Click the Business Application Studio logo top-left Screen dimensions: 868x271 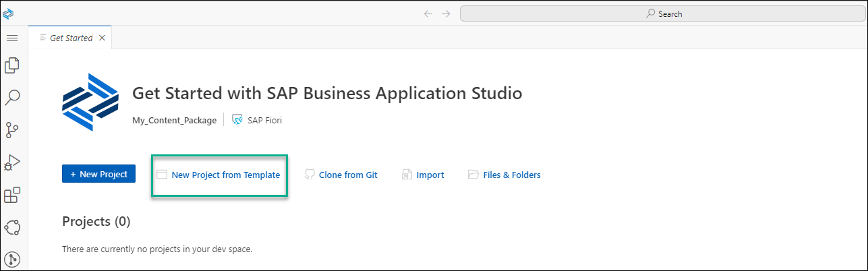click(8, 13)
